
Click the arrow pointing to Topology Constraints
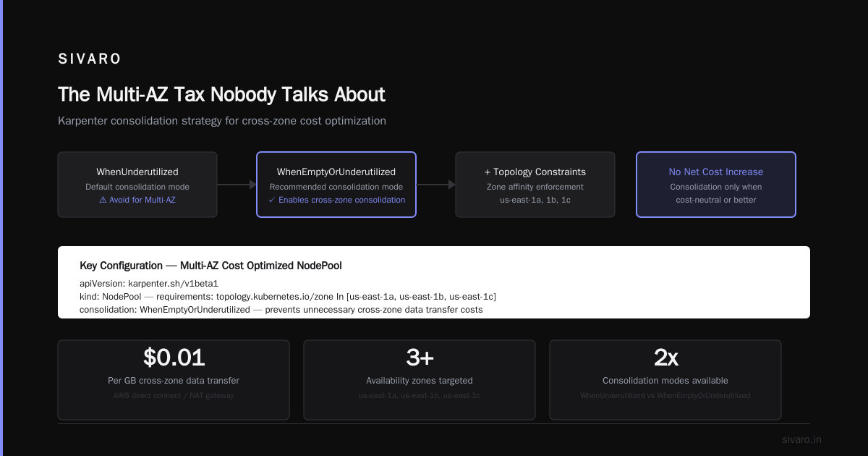(x=435, y=185)
